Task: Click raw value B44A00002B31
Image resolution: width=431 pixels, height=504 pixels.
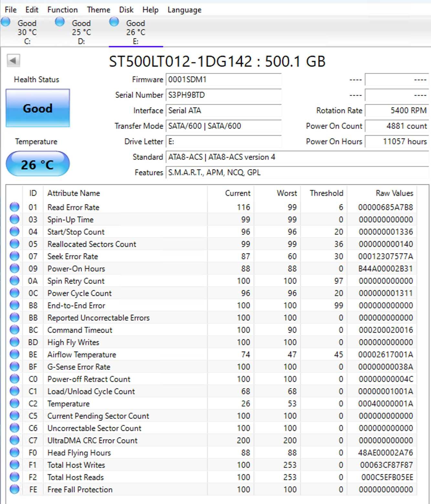Action: point(385,268)
